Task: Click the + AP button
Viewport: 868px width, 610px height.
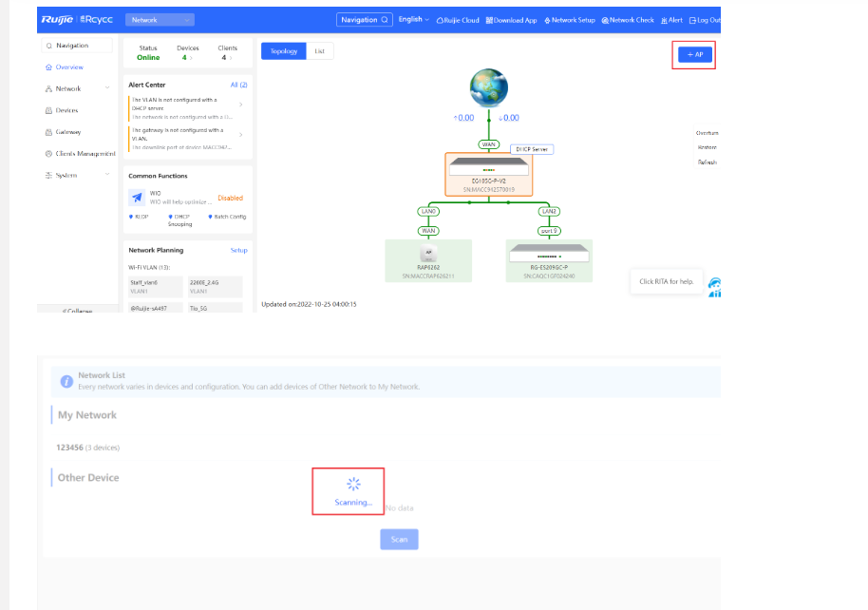Action: pos(695,54)
